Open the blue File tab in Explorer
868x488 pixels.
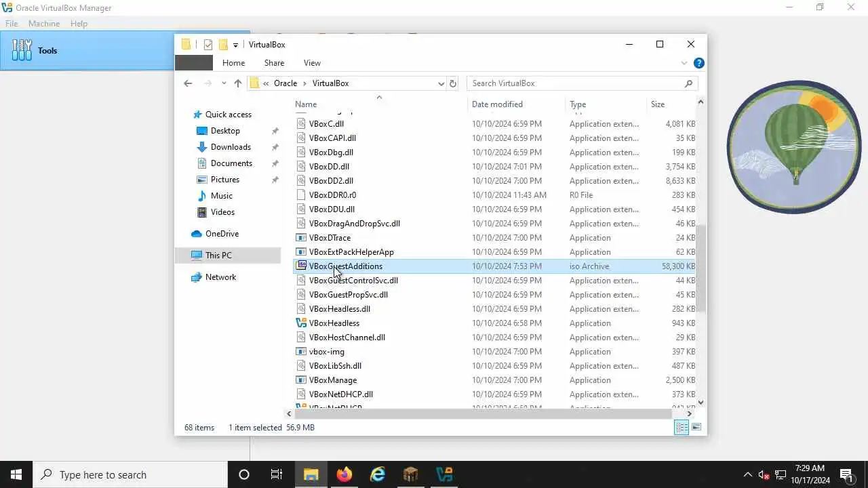pos(194,63)
